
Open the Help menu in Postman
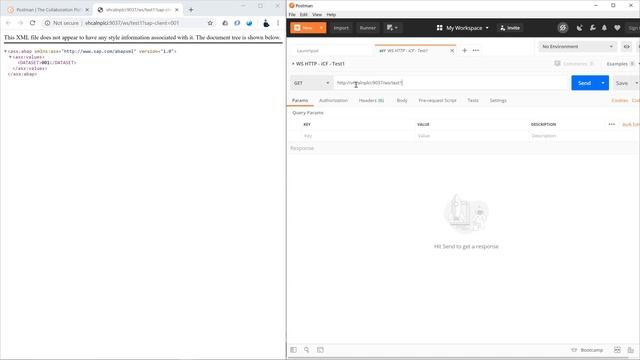click(x=331, y=14)
